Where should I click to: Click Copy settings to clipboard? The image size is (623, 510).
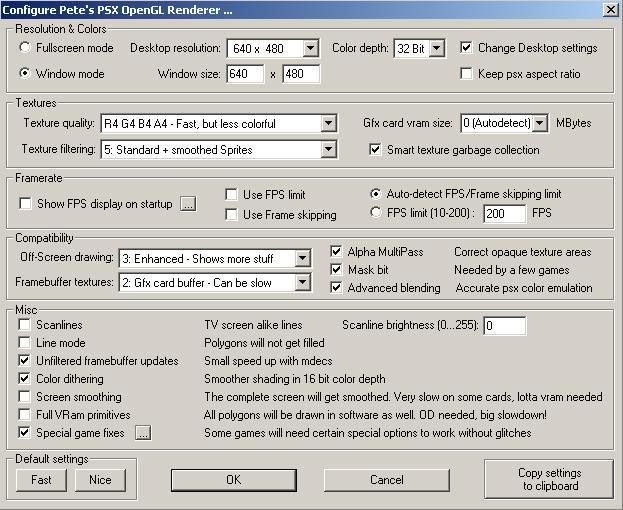pos(549,479)
